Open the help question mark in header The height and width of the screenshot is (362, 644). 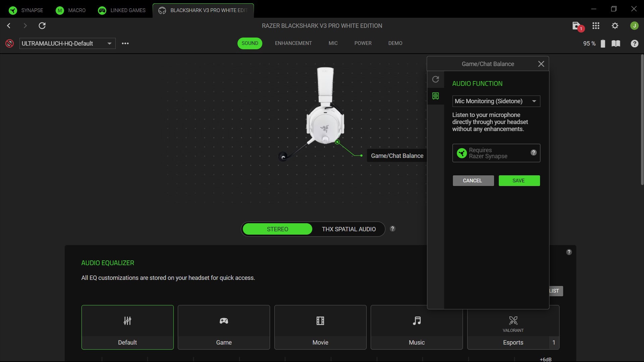tap(634, 44)
